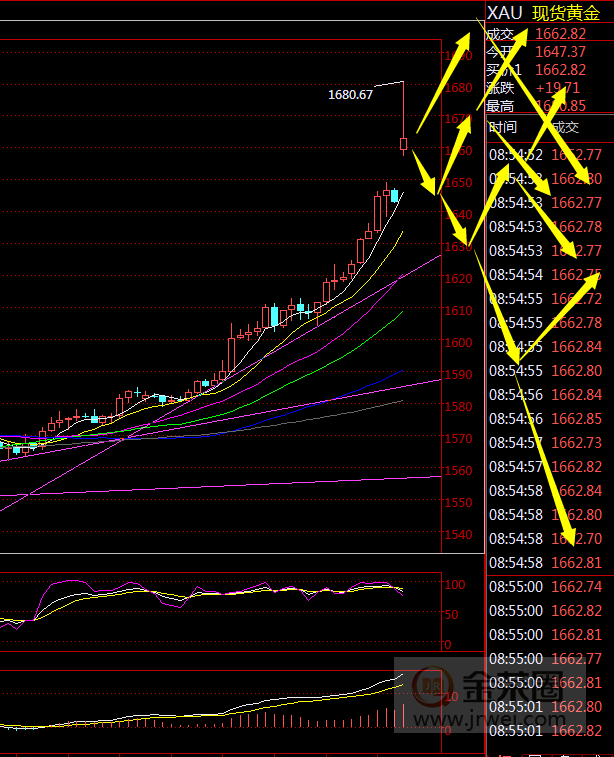Select the 08:54:57 trade at 1662.73

[x=545, y=443]
